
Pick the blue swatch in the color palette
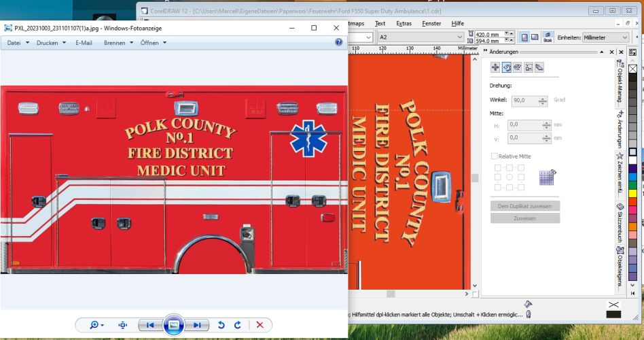coord(632,177)
